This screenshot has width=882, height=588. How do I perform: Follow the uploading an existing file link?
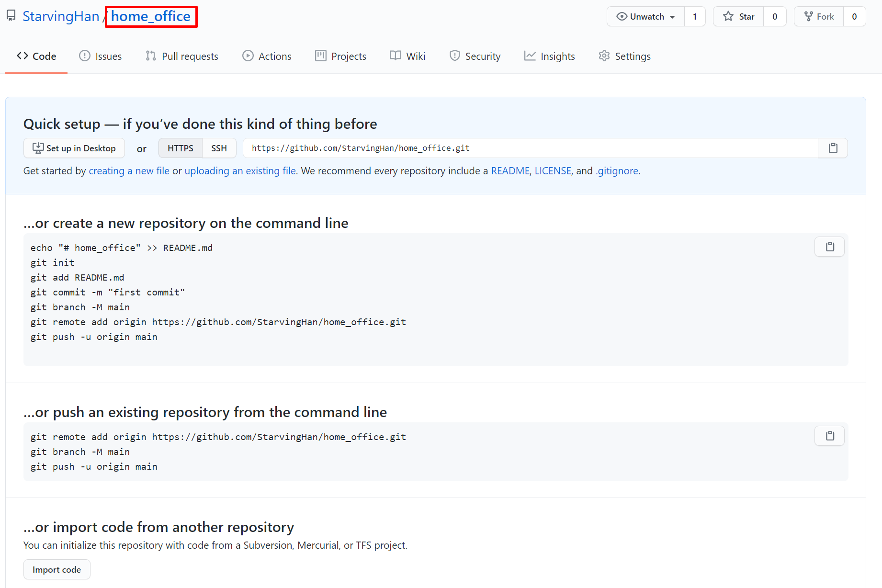(240, 171)
